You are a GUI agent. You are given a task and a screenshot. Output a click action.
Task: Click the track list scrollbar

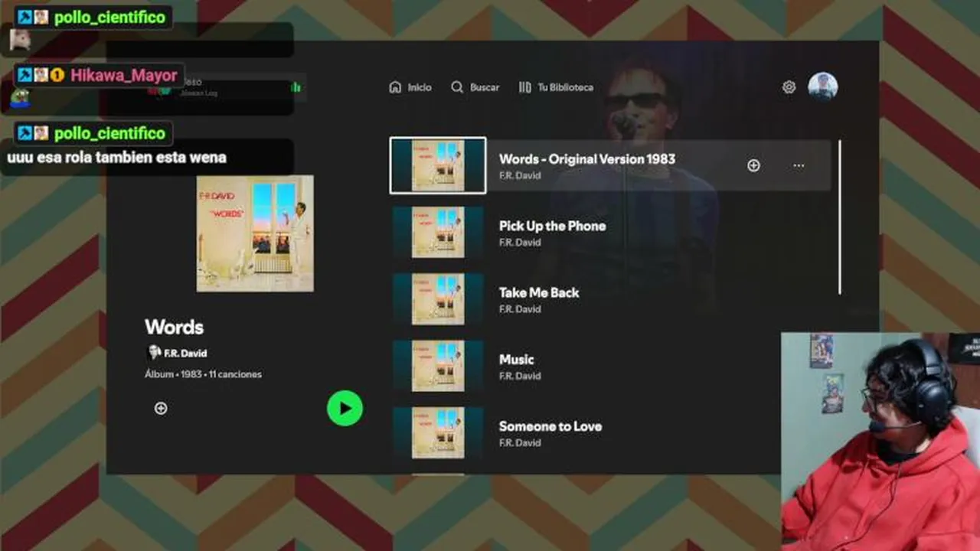coord(840,217)
